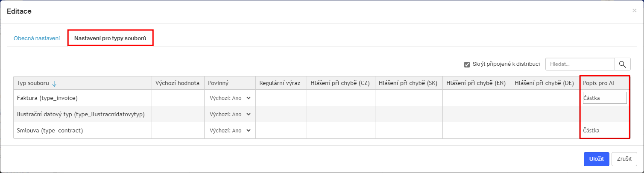Open Povinný dropdown for Smlouva row

230,130
